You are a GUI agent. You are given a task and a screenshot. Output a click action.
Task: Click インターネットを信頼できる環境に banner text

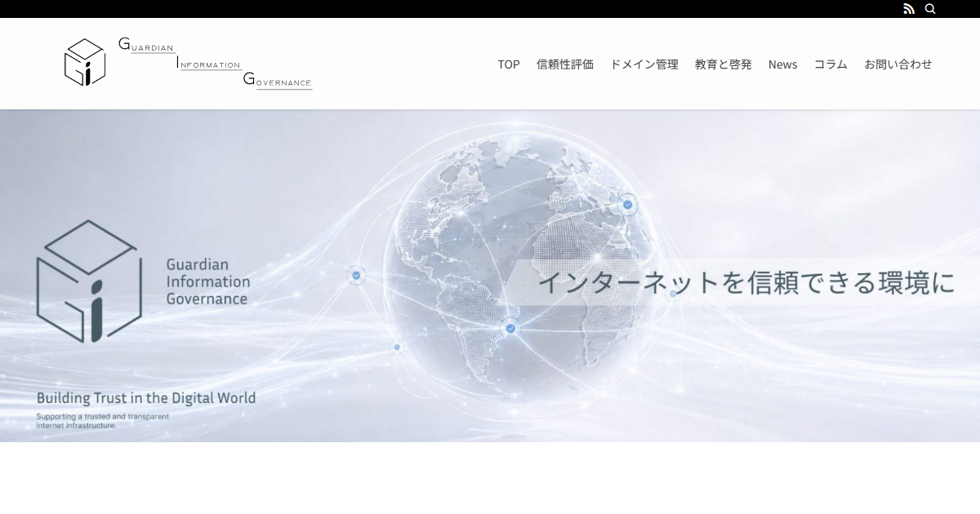pos(746,282)
